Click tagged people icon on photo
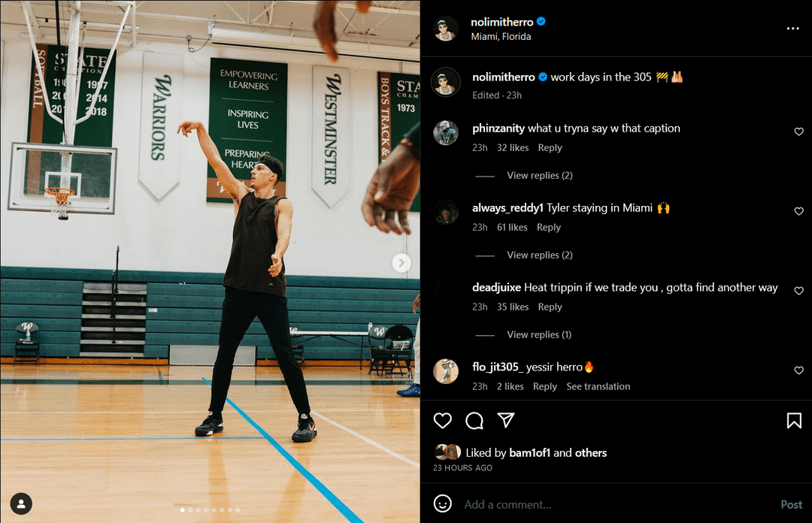The image size is (812, 523). pyautogui.click(x=21, y=503)
